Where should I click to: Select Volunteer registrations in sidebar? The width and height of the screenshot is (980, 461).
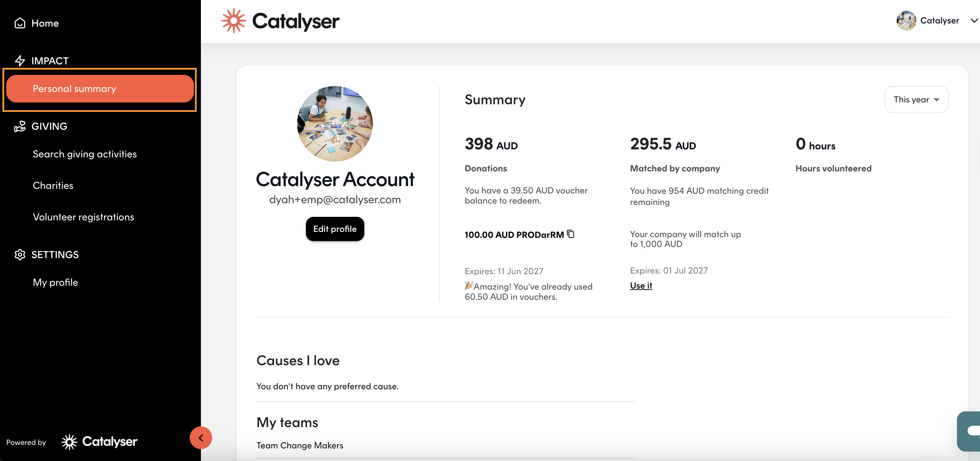(x=83, y=217)
